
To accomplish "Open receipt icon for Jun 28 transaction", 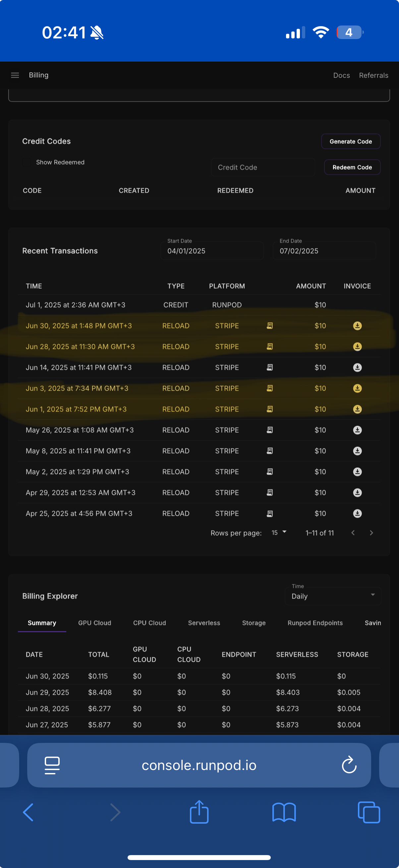I will [269, 347].
